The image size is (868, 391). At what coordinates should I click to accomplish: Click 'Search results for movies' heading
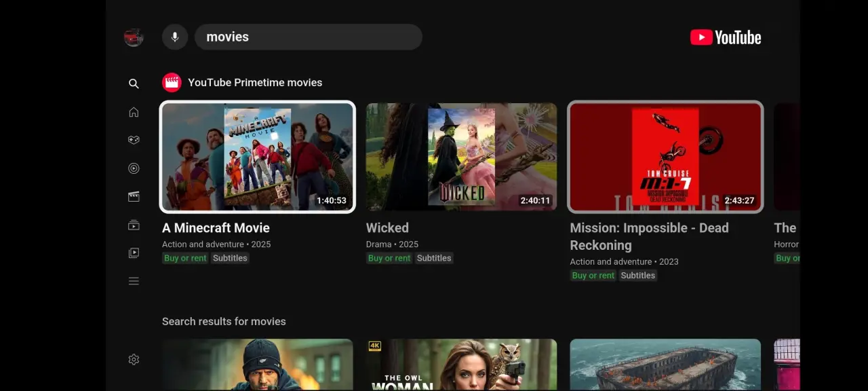[x=224, y=322]
